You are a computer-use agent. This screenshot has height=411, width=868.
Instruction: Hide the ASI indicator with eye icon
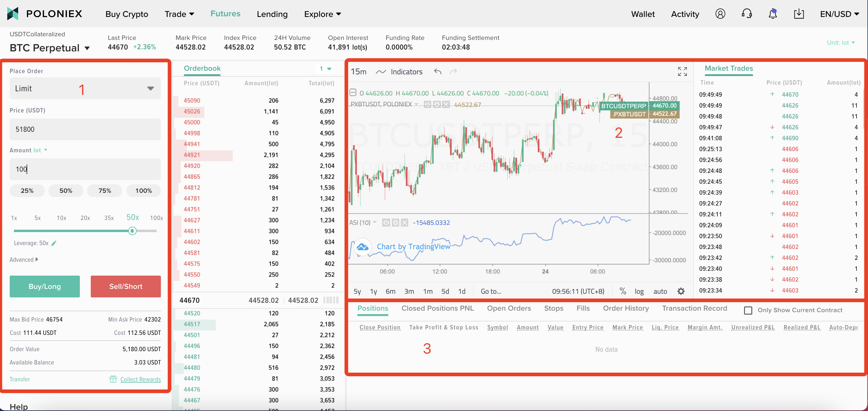tap(386, 222)
